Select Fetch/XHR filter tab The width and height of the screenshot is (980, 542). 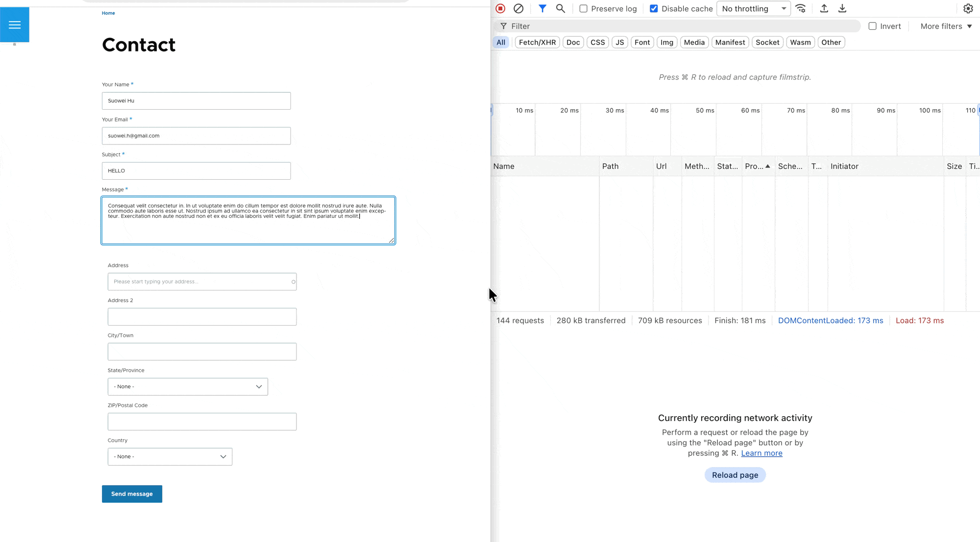pyautogui.click(x=537, y=42)
